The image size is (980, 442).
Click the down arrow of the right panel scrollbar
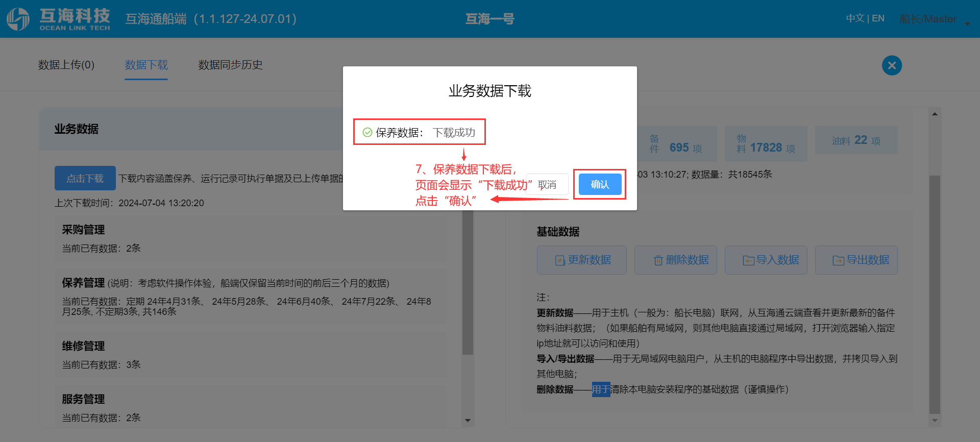click(x=935, y=421)
